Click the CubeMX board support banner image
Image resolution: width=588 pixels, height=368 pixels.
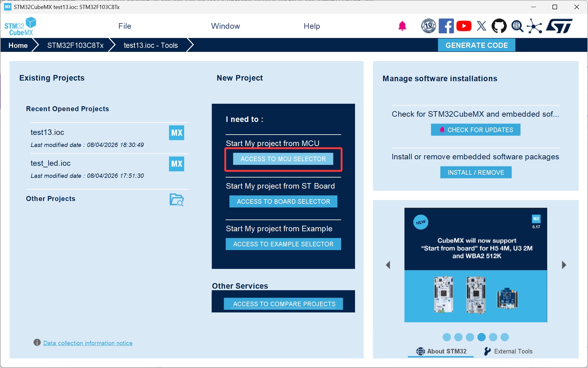coord(476,265)
